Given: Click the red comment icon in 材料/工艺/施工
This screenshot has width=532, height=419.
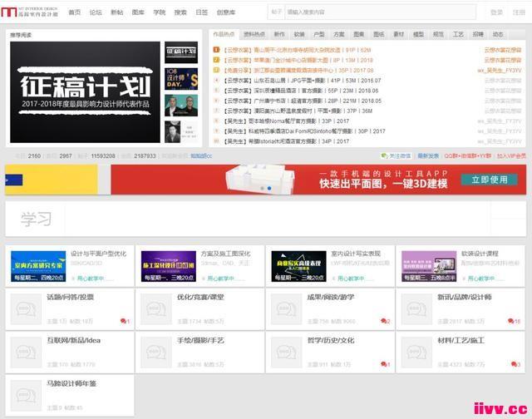Looking at the screenshot, I should point(514,364).
